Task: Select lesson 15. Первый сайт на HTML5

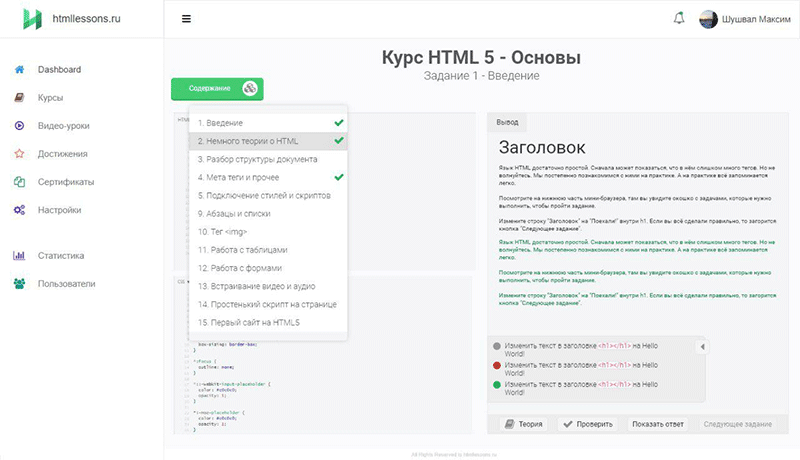Action: pyautogui.click(x=268, y=322)
